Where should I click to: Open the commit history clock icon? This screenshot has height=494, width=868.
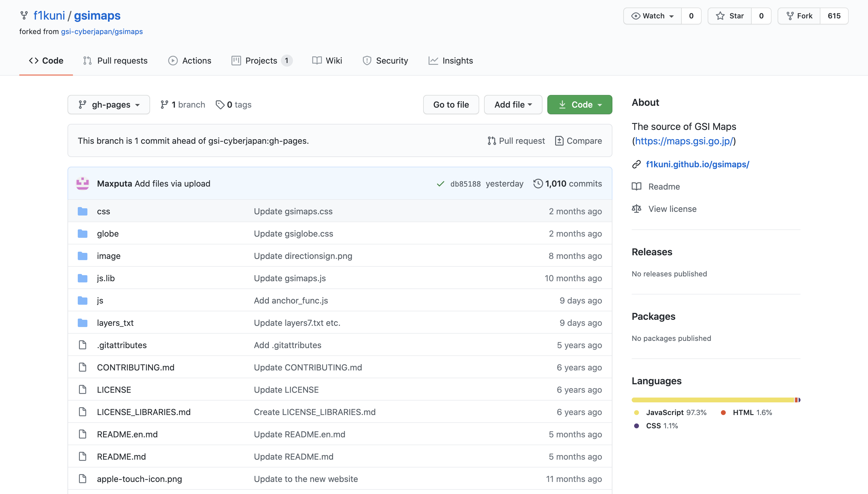click(x=538, y=183)
